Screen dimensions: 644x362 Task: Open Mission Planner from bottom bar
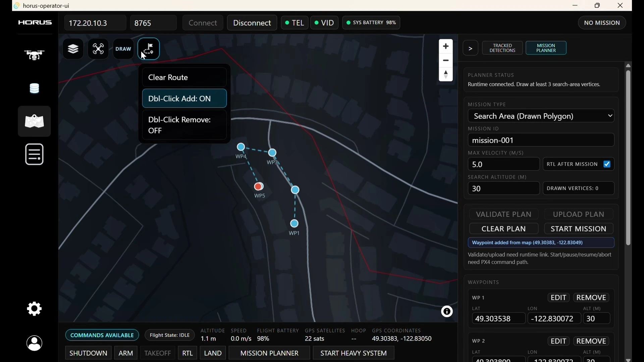(269, 353)
